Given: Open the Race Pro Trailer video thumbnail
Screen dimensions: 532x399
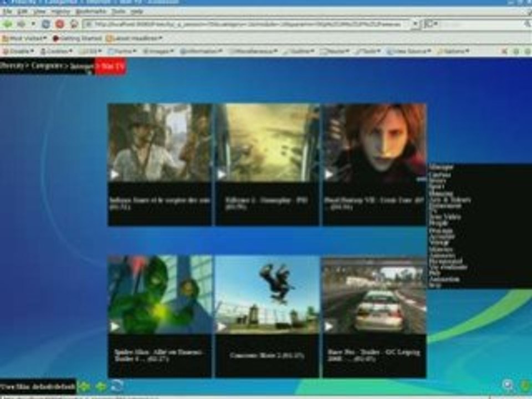Looking at the screenshot, I should pyautogui.click(x=375, y=295).
